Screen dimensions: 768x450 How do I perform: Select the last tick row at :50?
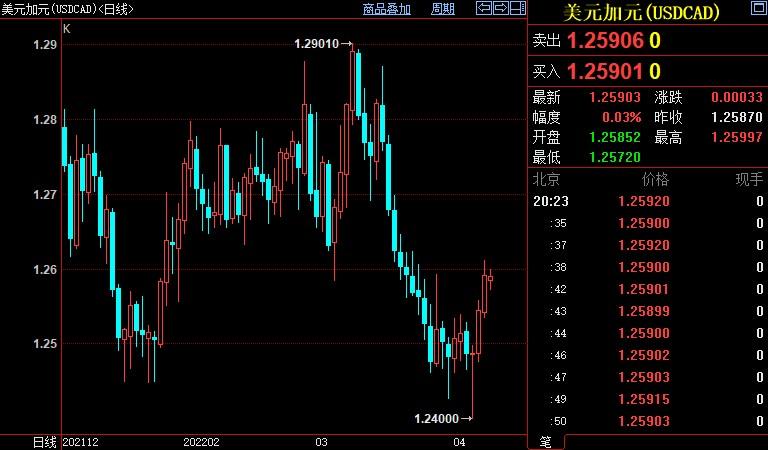647,421
